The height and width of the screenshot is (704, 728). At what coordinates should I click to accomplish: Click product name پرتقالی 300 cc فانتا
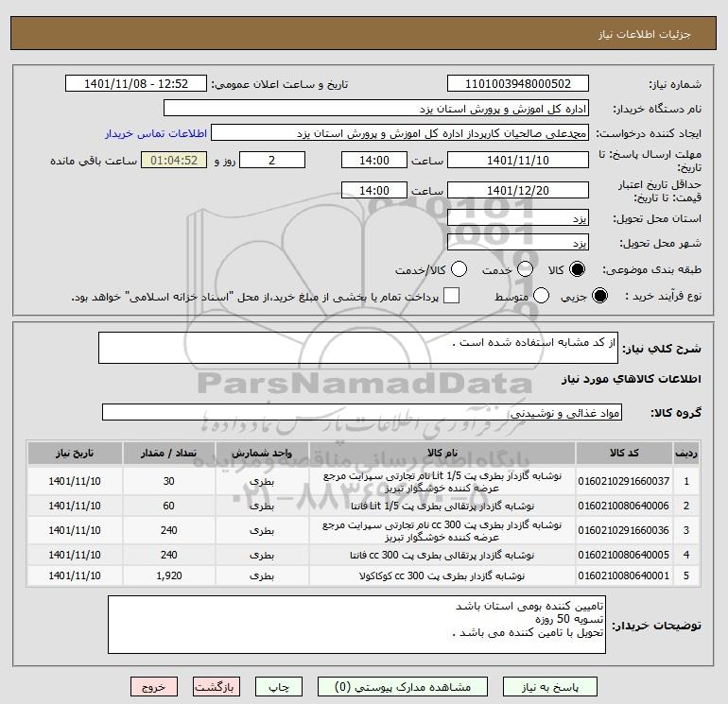(x=442, y=555)
